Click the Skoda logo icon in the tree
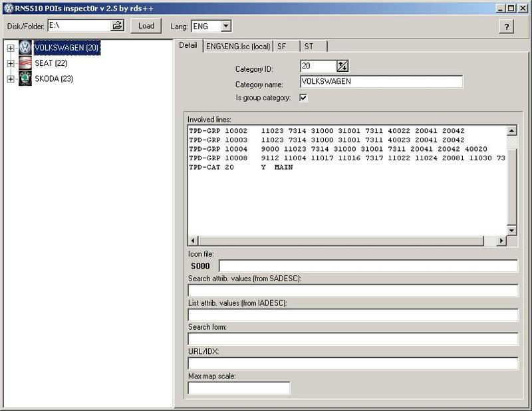Screen dimensions: 532x411 coord(25,78)
